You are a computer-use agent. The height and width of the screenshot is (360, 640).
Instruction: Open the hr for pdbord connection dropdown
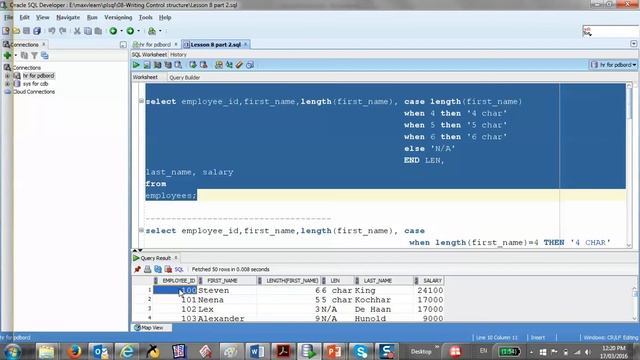tap(613, 65)
